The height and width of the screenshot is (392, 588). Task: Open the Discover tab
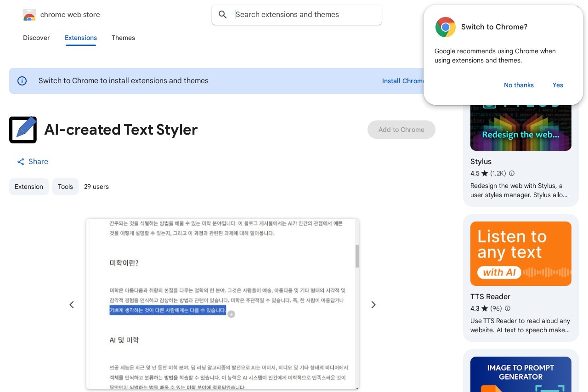(36, 38)
